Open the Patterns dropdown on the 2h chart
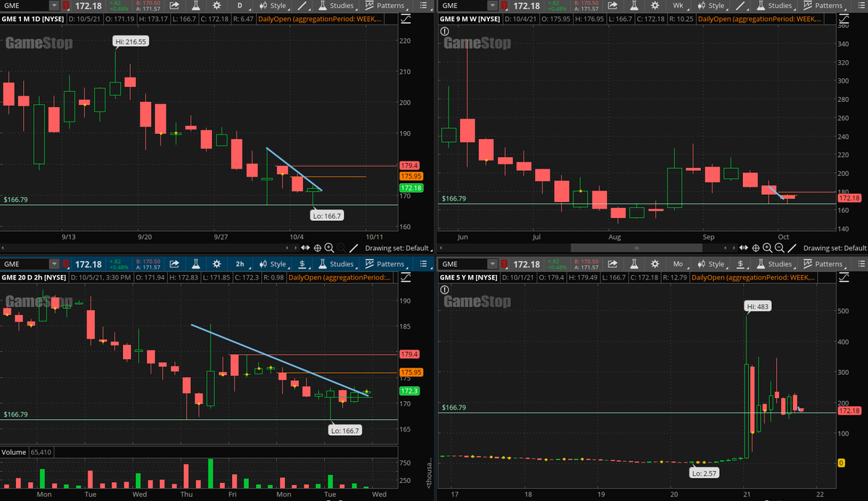 [386, 264]
